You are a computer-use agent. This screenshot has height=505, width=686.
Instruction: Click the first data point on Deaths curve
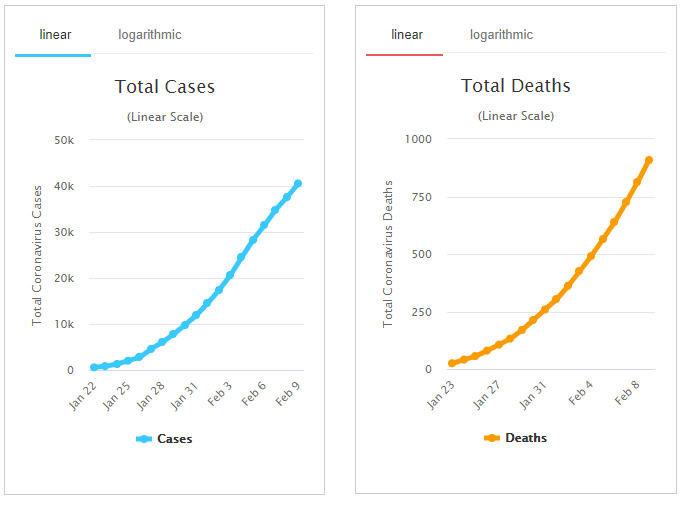tap(452, 364)
